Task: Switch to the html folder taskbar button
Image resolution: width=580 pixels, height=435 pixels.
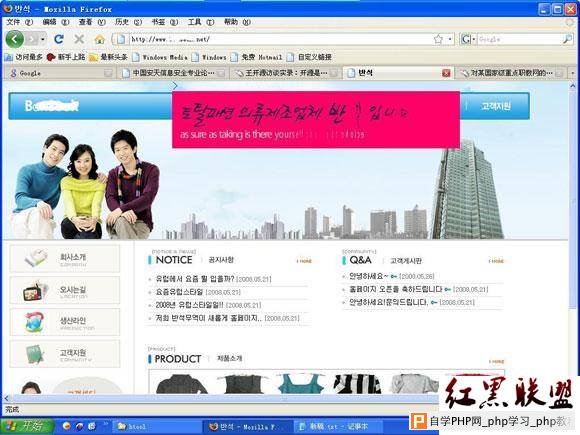Action: (x=155, y=426)
